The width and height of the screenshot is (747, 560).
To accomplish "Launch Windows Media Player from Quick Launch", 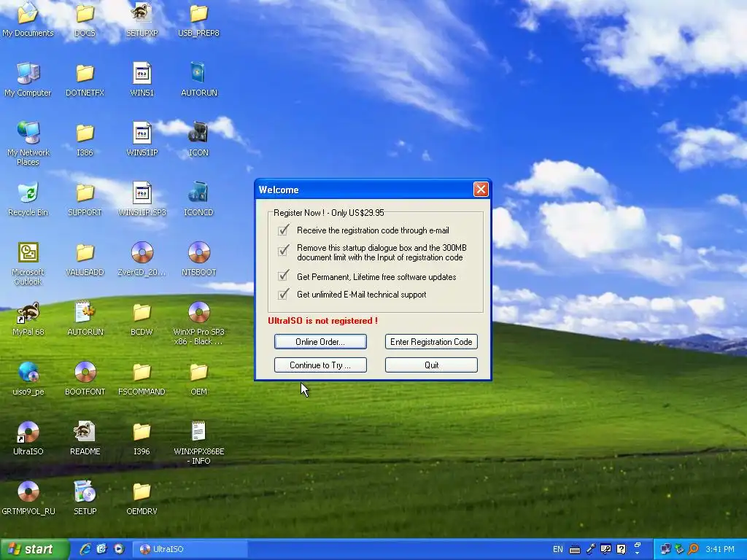I will (x=119, y=549).
